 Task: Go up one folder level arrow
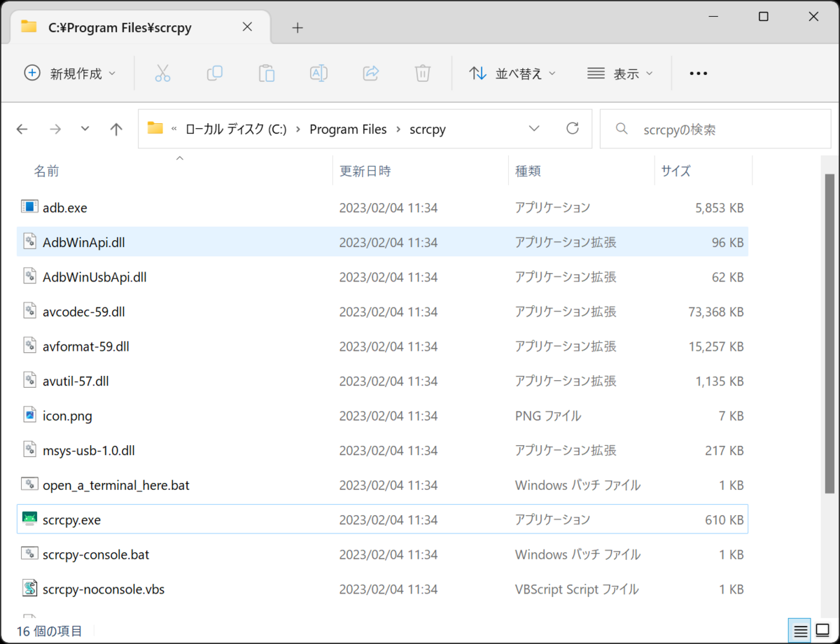click(x=116, y=129)
